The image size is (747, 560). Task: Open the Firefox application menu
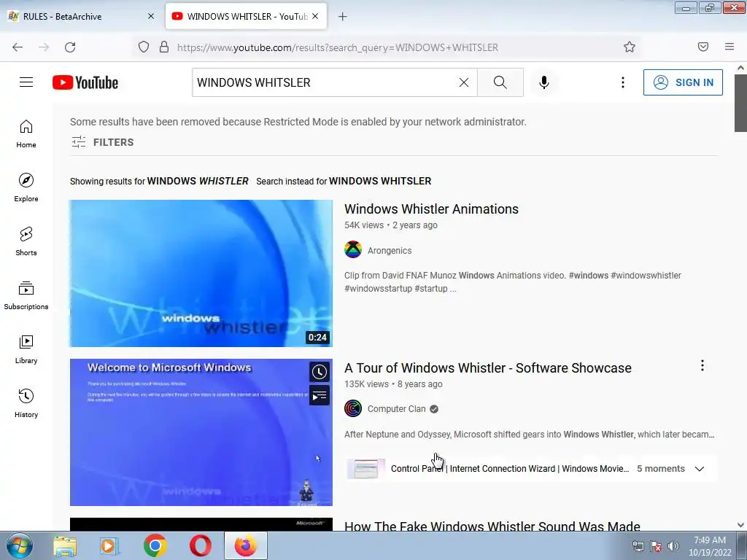729,47
